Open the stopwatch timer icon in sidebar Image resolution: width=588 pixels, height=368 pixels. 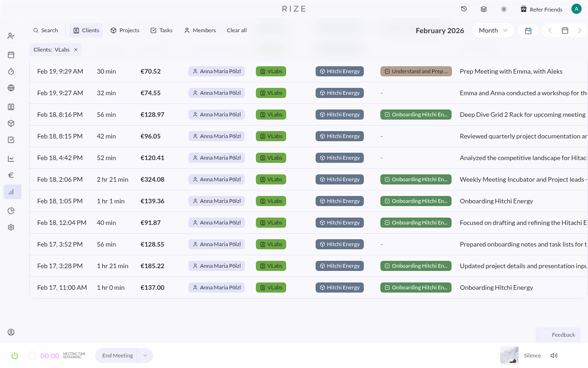(x=11, y=71)
